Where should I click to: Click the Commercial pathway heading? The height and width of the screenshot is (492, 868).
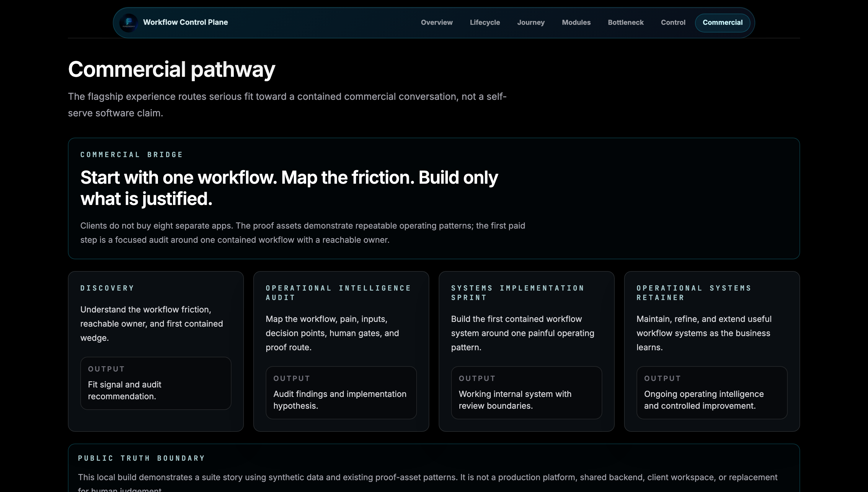172,69
